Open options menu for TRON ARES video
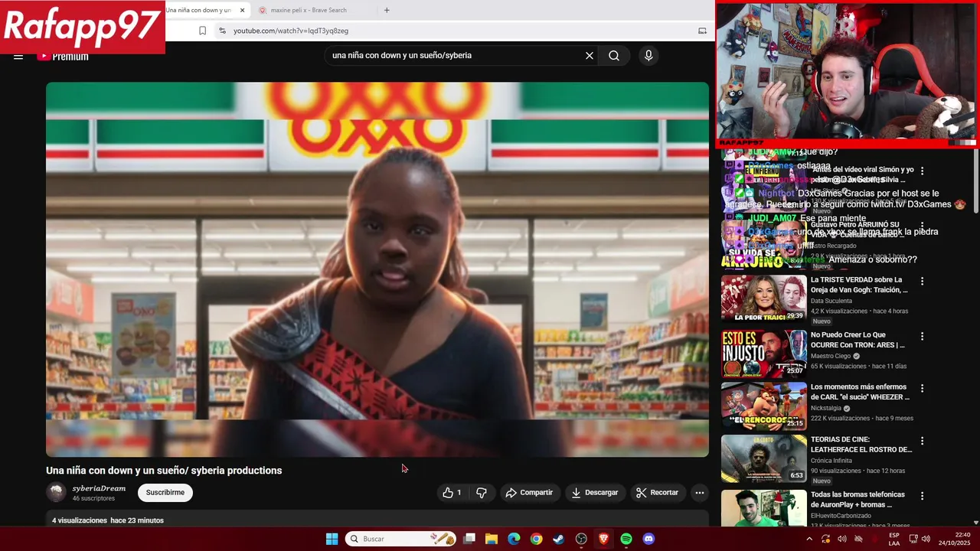The width and height of the screenshot is (980, 551). tap(922, 336)
